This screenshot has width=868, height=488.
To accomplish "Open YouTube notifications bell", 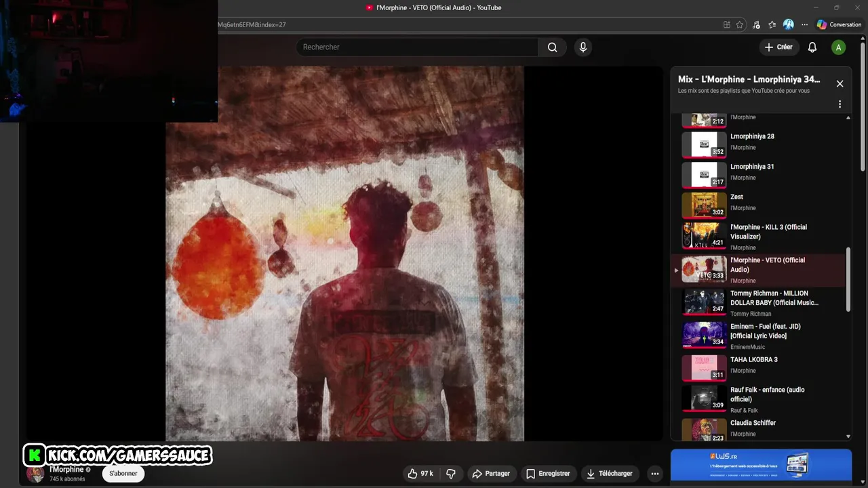I will [812, 47].
